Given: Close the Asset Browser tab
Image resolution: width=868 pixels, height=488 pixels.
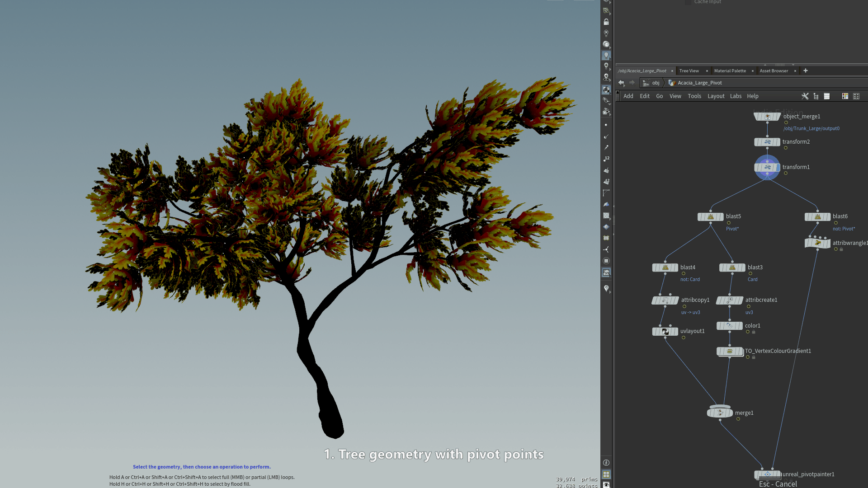Looking at the screenshot, I should pos(795,70).
